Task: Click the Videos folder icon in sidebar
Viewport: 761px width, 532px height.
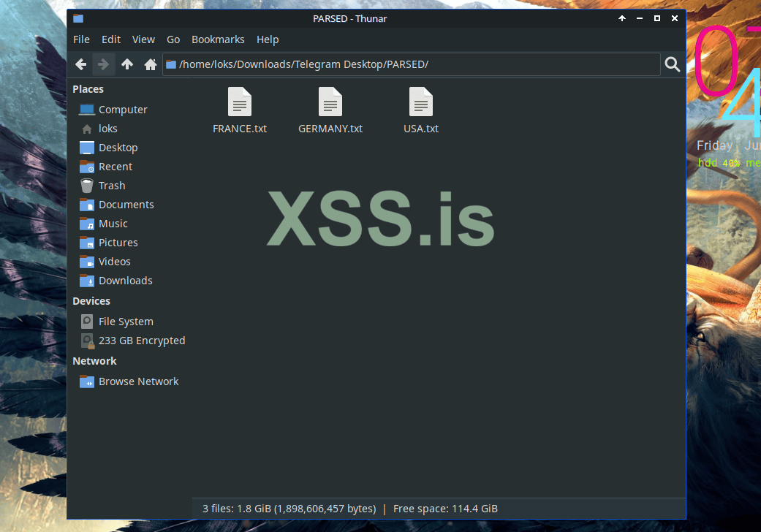Action: pyautogui.click(x=87, y=262)
